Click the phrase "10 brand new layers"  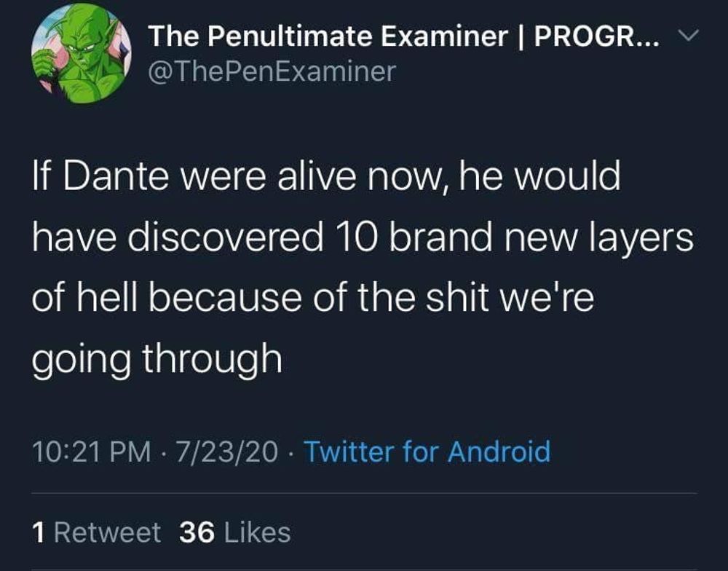pyautogui.click(x=523, y=239)
